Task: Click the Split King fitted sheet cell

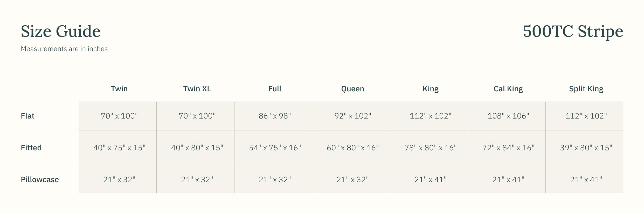Action: point(586,148)
